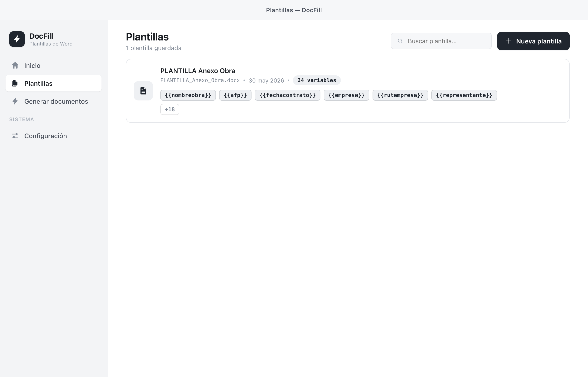Select the {{fechacontrato}} variable chip

[x=287, y=95]
